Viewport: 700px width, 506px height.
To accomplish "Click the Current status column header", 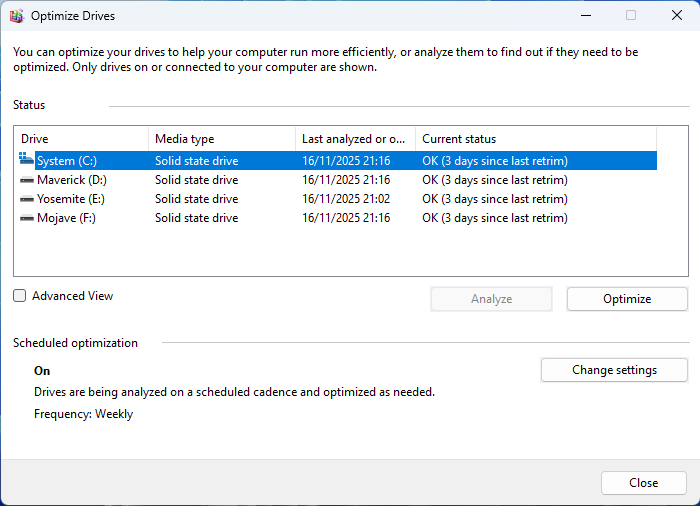I will click(536, 139).
